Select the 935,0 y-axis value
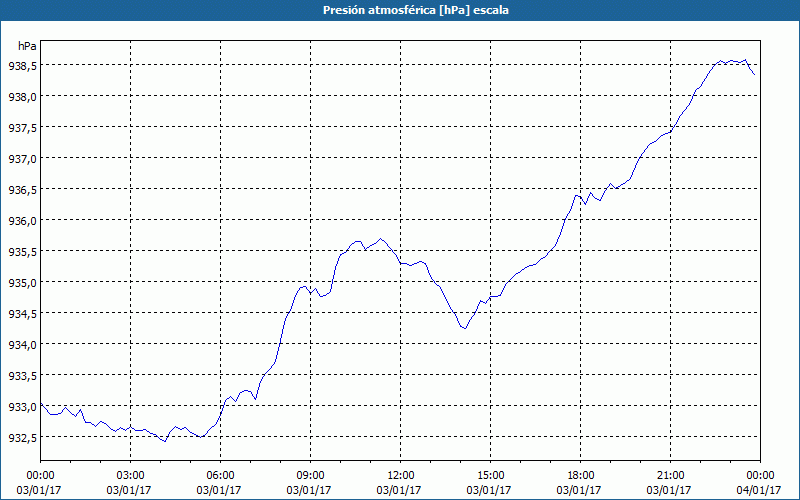The width and height of the screenshot is (800, 500). [22, 282]
